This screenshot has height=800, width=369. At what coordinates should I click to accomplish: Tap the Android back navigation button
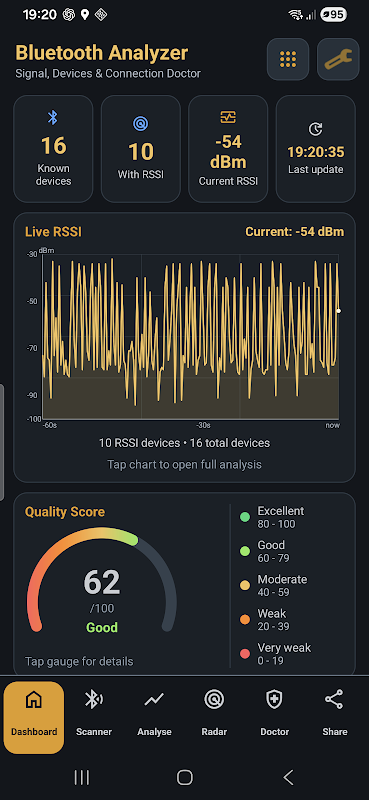coord(288,778)
